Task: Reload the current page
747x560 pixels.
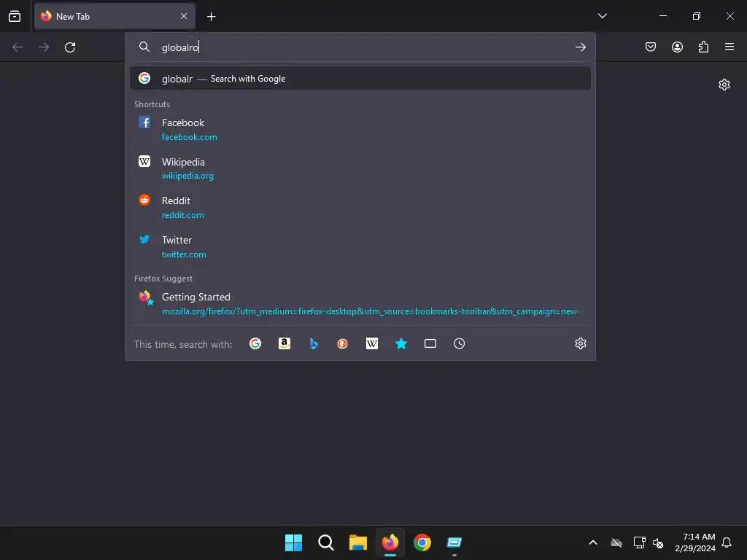Action: click(x=70, y=47)
